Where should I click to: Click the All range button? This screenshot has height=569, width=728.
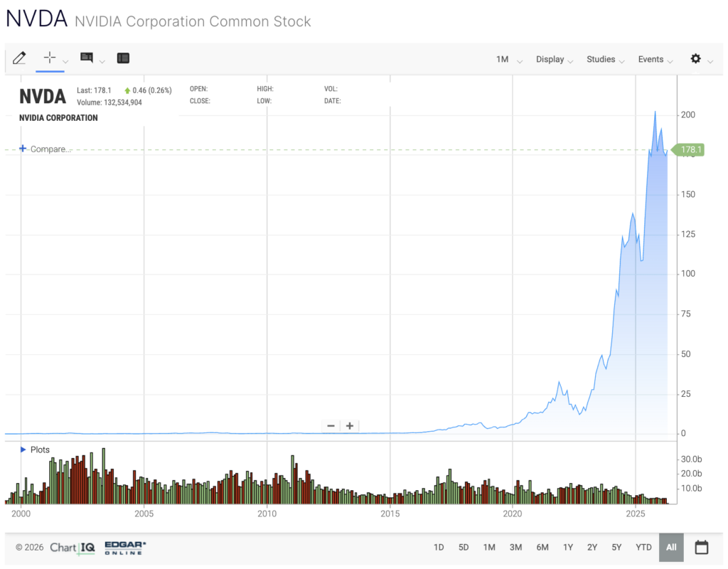671,548
